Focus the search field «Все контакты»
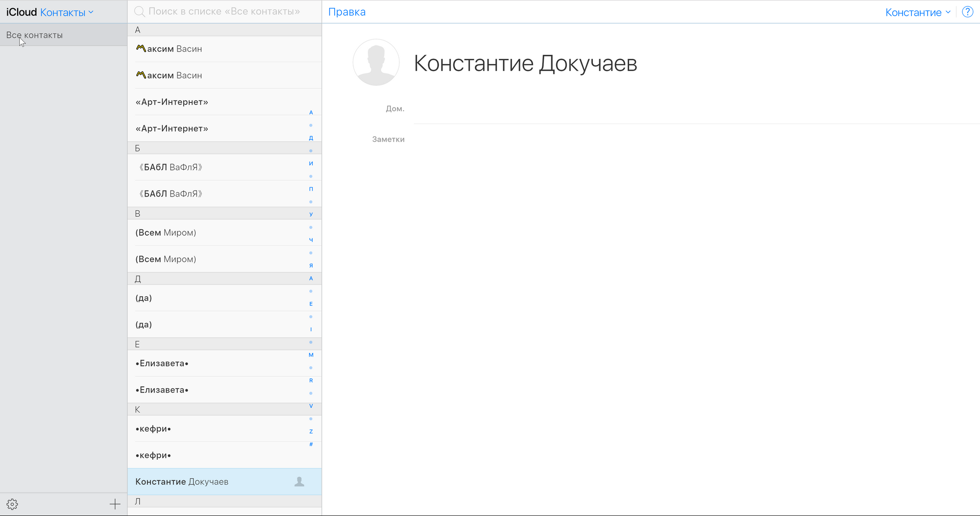This screenshot has height=516, width=980. coord(224,11)
